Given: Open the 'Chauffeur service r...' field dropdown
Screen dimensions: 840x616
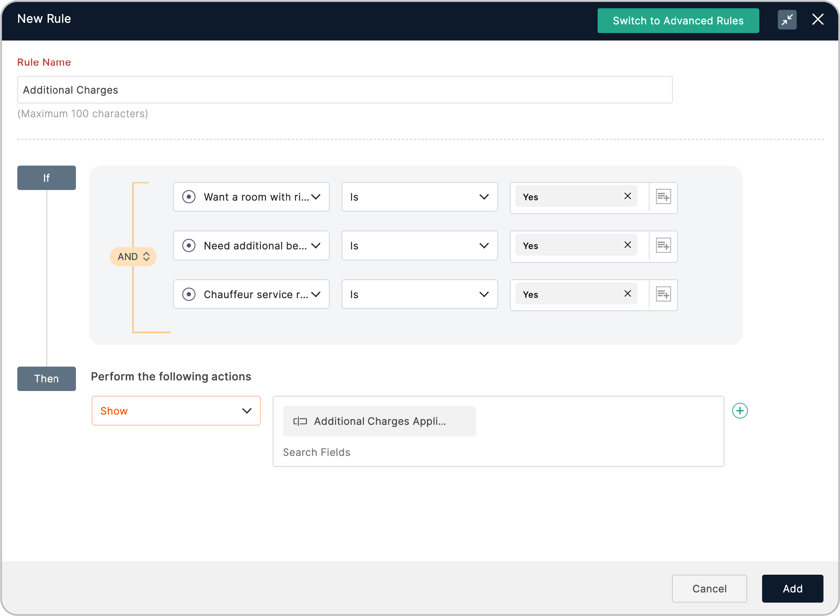Looking at the screenshot, I should click(251, 294).
